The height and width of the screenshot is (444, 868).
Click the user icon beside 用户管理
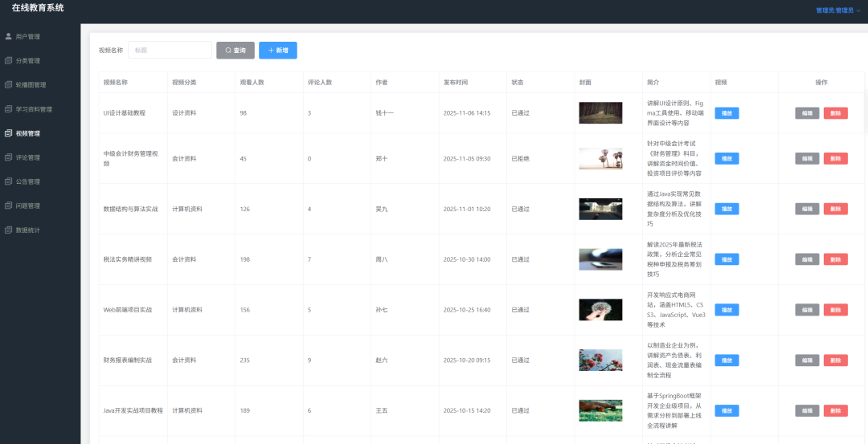point(8,36)
